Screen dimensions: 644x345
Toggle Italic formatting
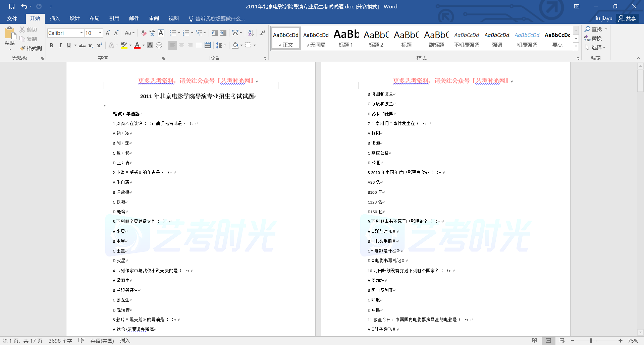tap(60, 46)
